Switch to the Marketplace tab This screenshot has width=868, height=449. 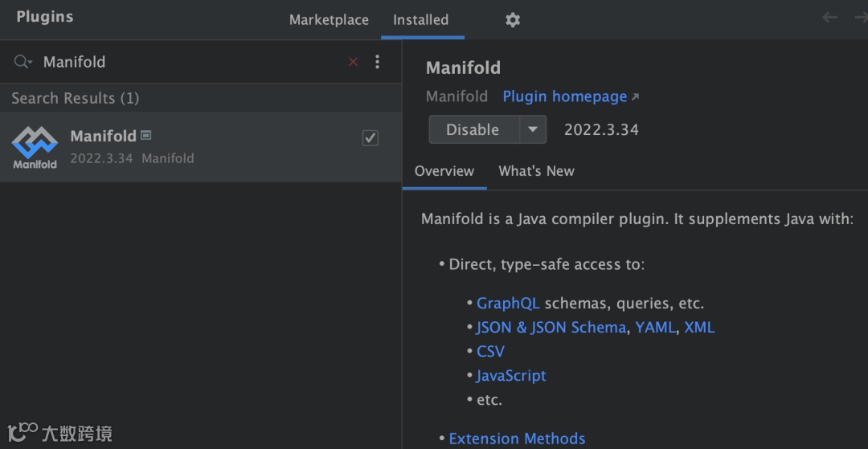[x=329, y=20]
